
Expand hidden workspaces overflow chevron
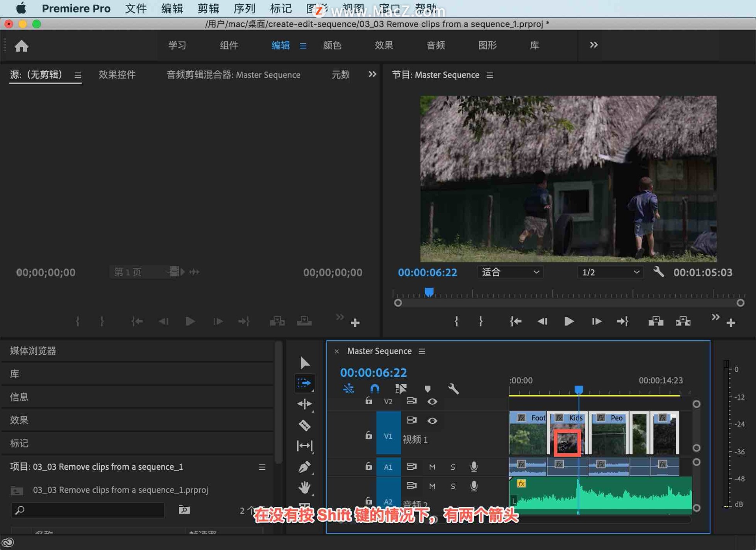tap(593, 45)
